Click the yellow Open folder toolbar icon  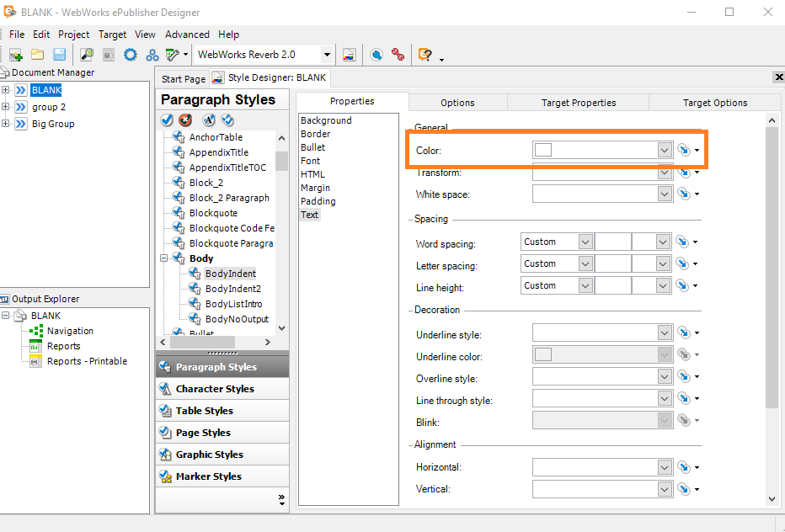coord(37,55)
